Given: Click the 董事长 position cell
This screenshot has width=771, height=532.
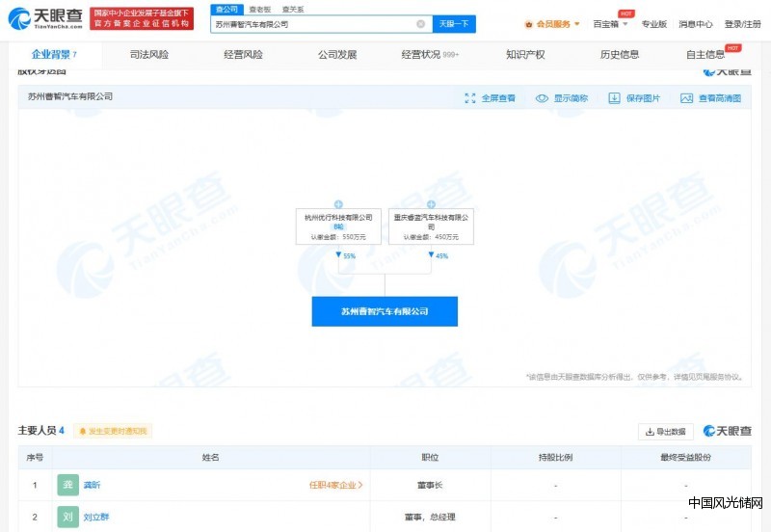Looking at the screenshot, I should pos(430,485).
